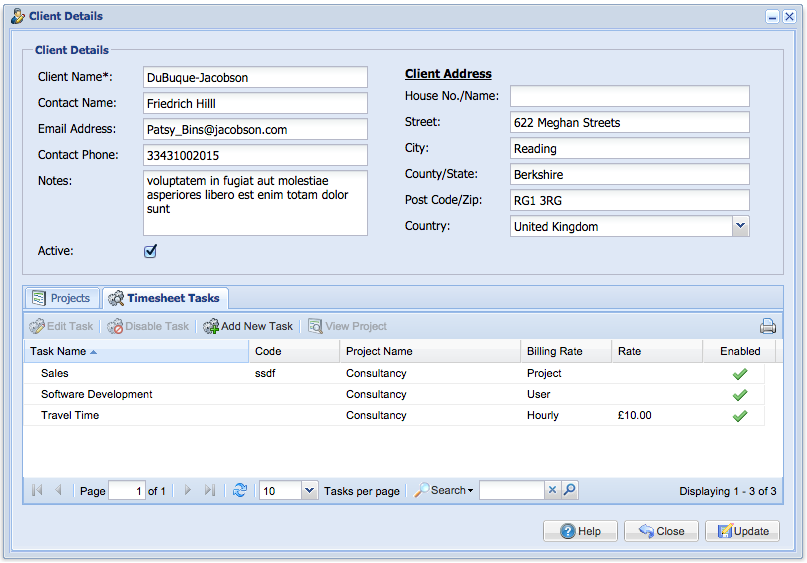Viewport: 807px width, 563px height.
Task: Click enabled checkmark for Sales task
Action: pos(740,374)
